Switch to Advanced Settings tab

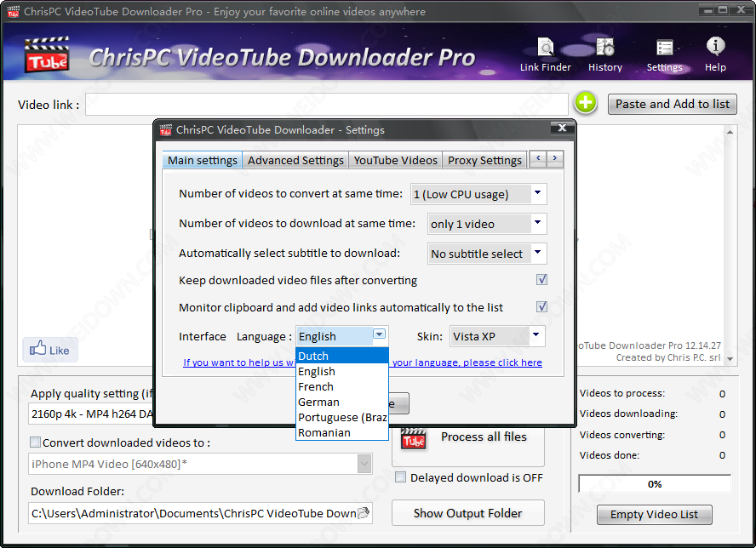pos(295,160)
